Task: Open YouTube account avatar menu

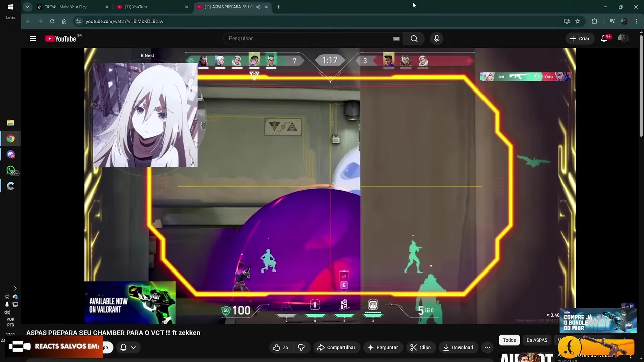Action: 622,39
